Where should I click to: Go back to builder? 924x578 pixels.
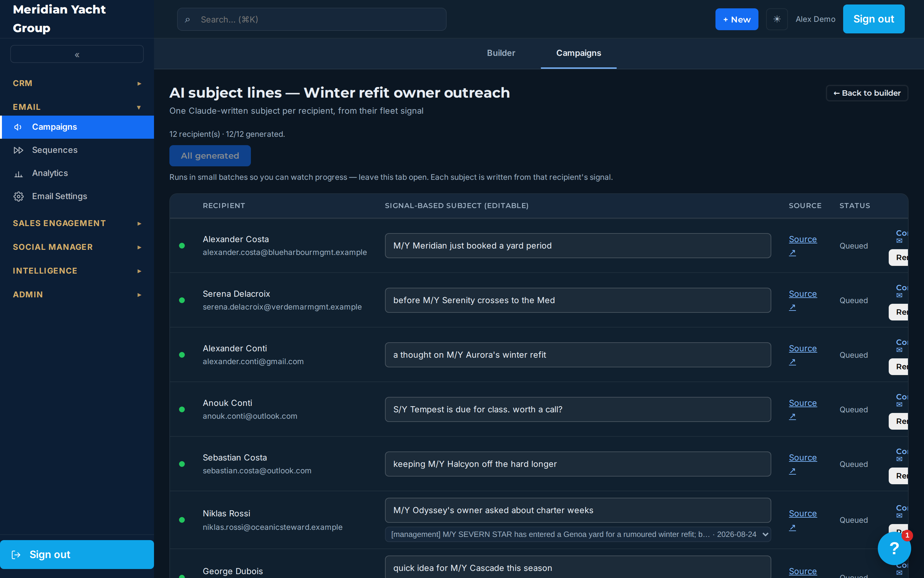867,93
